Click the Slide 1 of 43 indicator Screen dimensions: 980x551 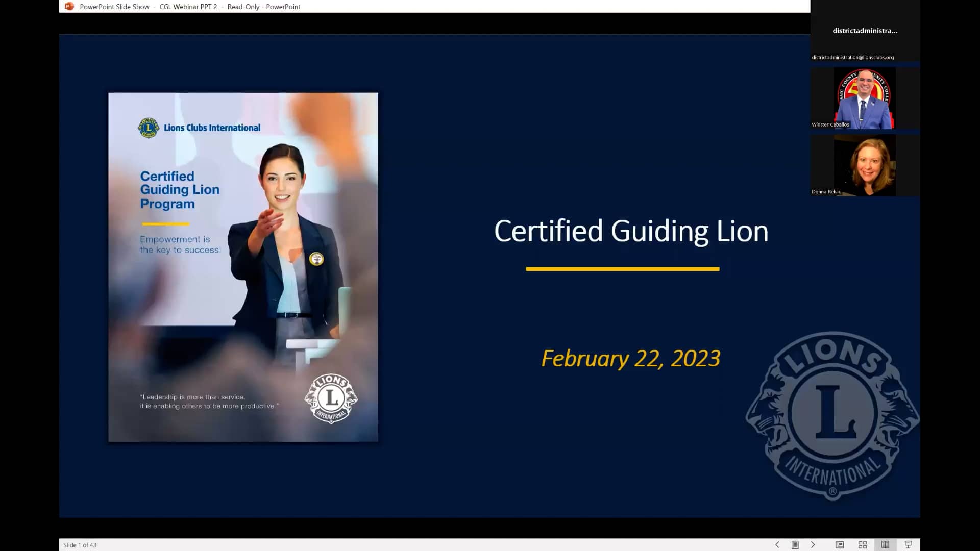point(80,545)
